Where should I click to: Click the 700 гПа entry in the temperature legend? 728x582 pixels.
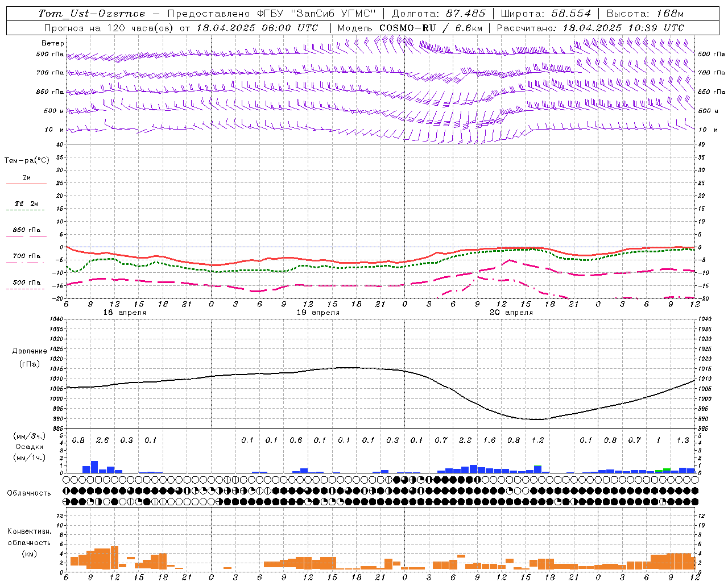(x=27, y=256)
